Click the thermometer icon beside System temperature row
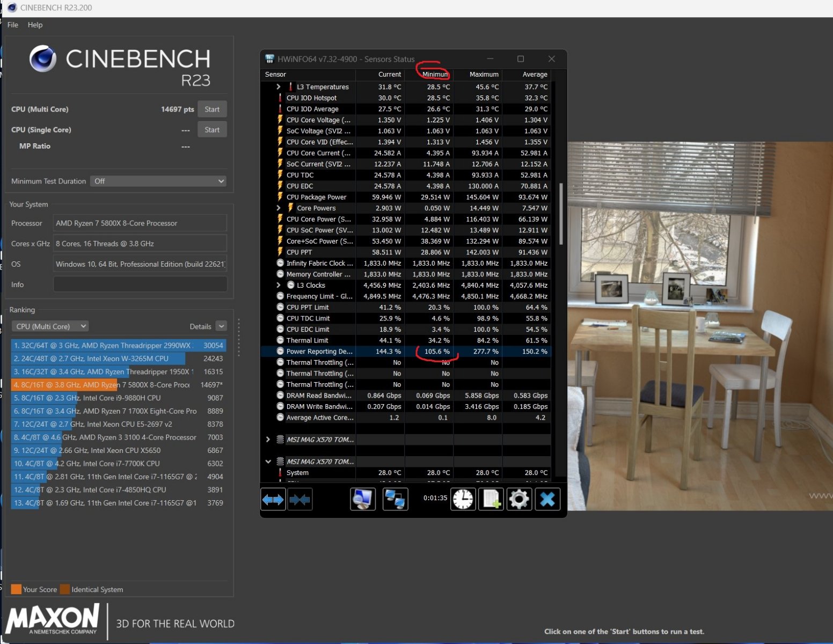 coord(280,473)
